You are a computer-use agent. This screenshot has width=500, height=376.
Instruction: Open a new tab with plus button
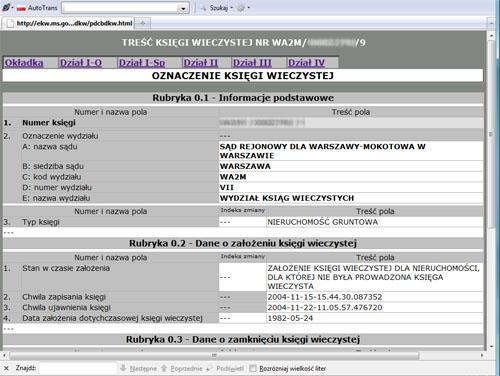[143, 23]
